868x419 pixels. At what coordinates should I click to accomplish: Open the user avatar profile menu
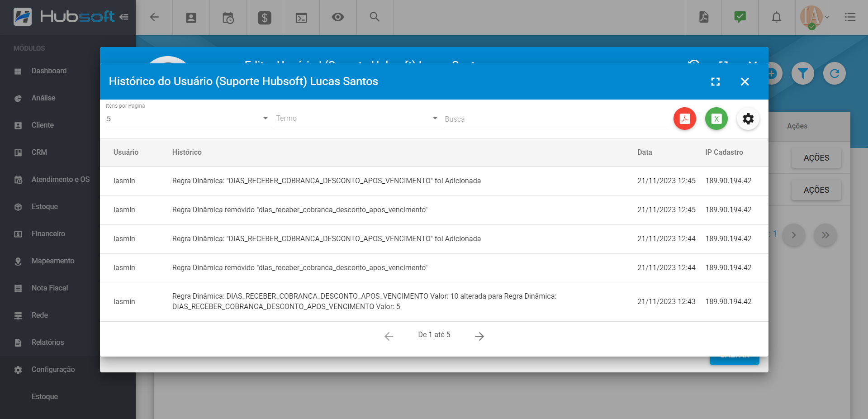coord(814,17)
